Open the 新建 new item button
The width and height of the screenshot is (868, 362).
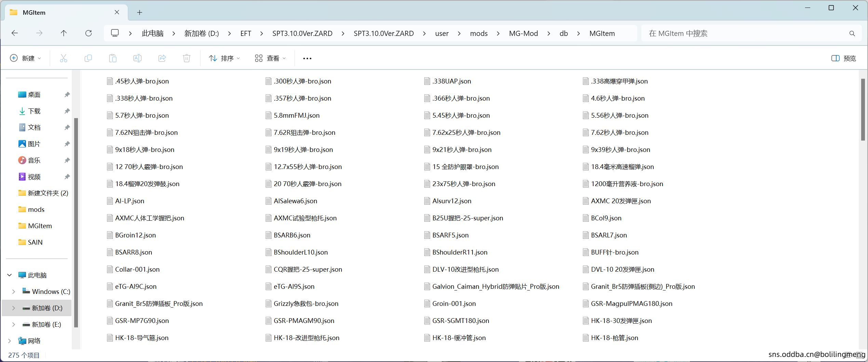[26, 58]
